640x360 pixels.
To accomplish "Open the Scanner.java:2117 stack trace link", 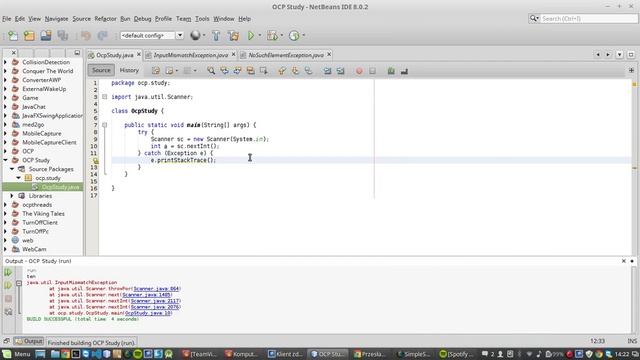I will click(x=155, y=301).
